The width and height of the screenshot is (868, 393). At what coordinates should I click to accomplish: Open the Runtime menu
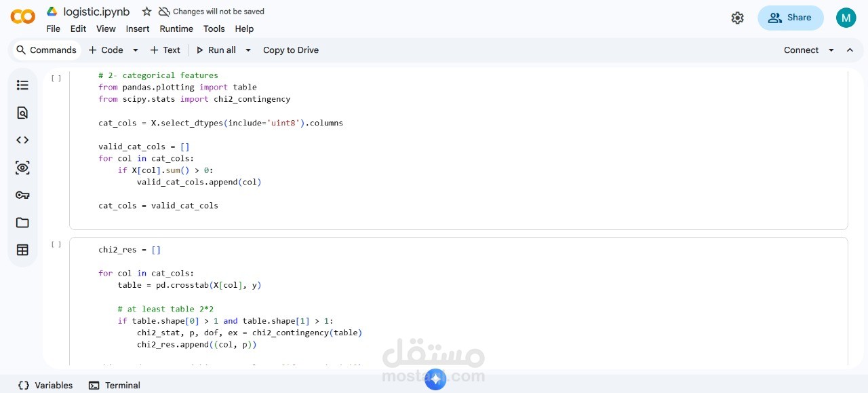[x=176, y=29]
